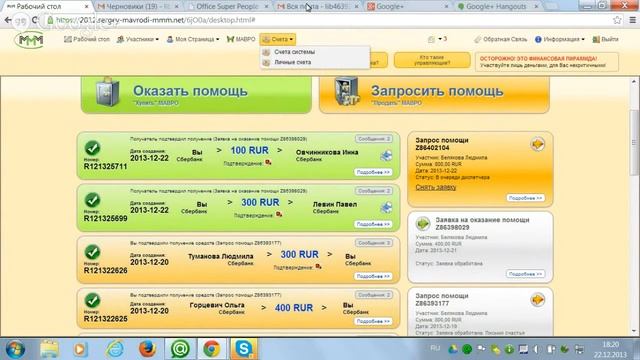Click confirmation attachment icon in Туманова Людмила order
Image resolution: width=640 pixels, height=360 pixels.
[x=318, y=267]
